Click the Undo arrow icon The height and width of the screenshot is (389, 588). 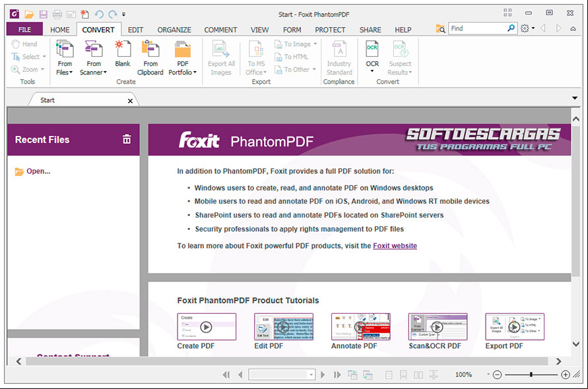[99, 15]
